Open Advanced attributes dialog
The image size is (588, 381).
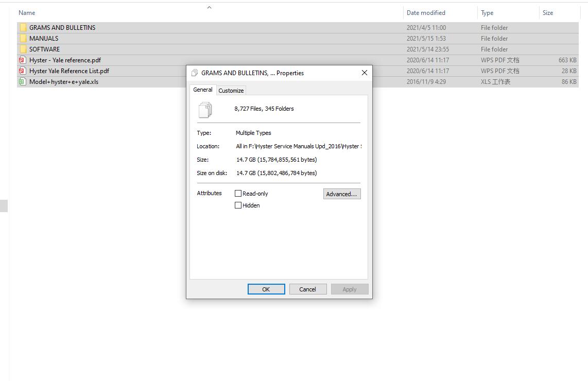341,194
